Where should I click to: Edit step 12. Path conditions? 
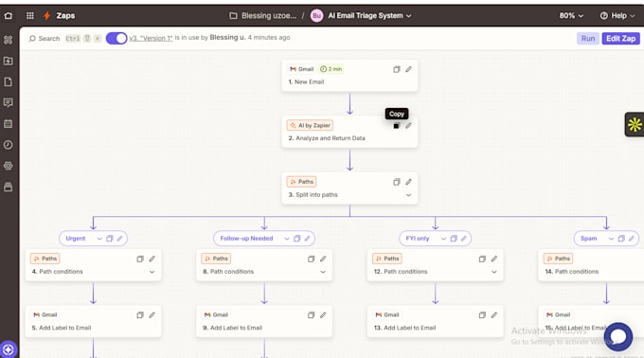click(494, 260)
